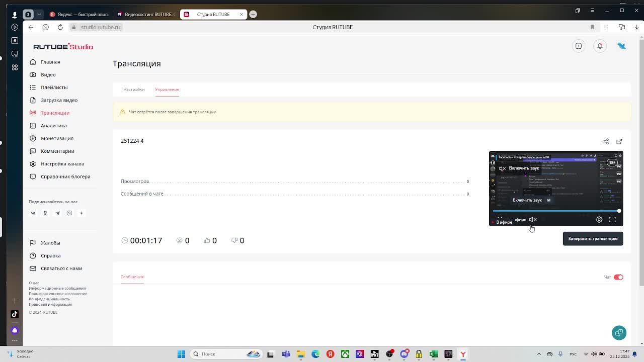Click the create video icon in header
This screenshot has height=362, width=644.
pyautogui.click(x=579, y=46)
